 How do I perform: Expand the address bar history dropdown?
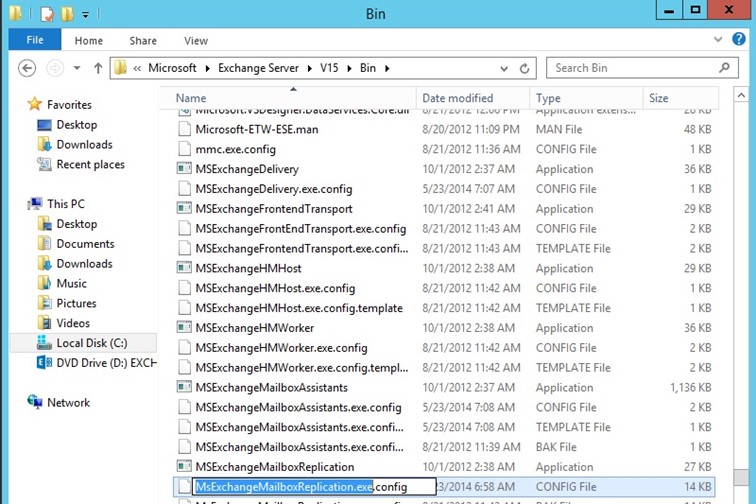504,68
